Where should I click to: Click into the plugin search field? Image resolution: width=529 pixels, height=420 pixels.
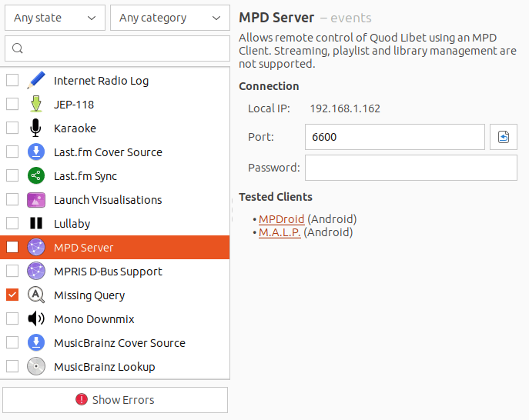click(117, 48)
